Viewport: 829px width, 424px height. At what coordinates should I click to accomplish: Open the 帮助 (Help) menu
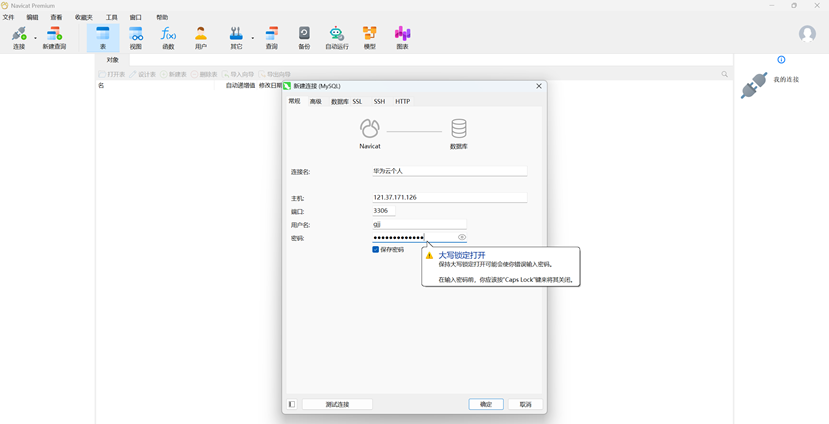click(x=162, y=17)
